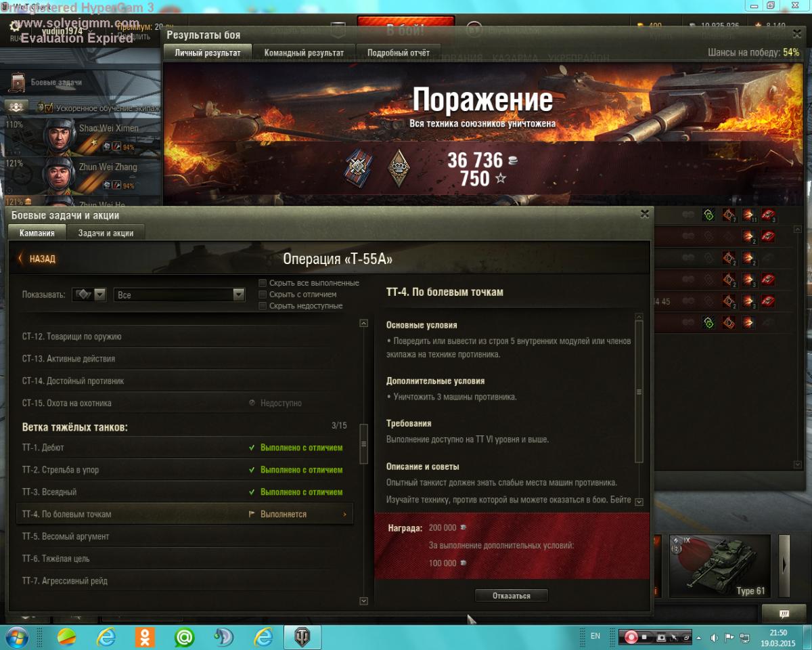Switch to Задачи и акции tab

tap(106, 233)
